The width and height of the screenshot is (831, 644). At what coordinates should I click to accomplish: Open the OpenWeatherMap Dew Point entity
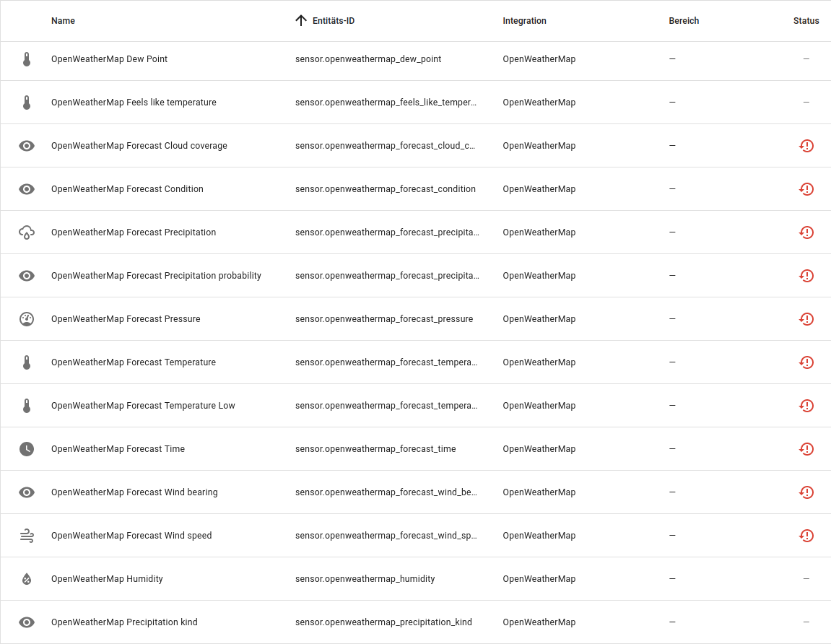[x=109, y=58]
